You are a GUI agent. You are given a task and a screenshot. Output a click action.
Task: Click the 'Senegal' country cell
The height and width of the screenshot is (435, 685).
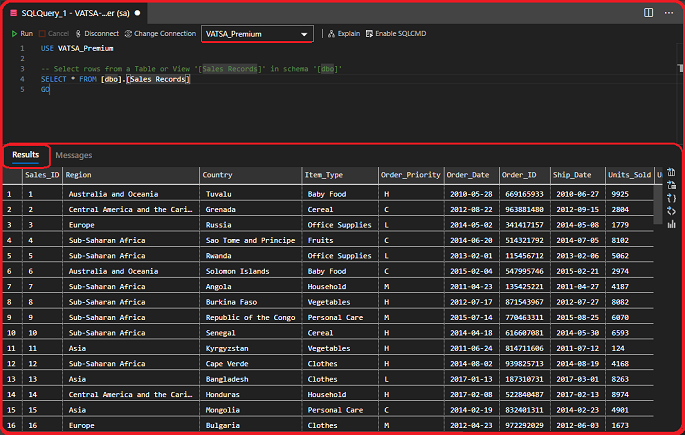pos(250,333)
